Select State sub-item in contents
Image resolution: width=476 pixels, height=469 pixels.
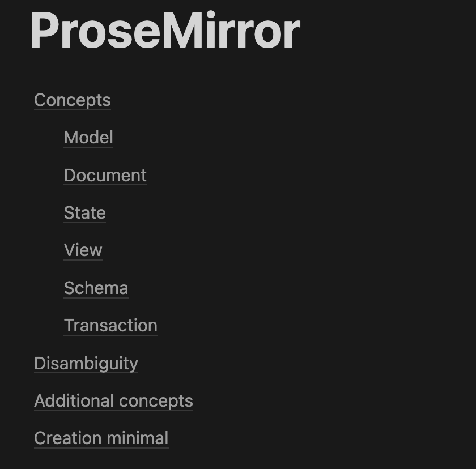point(84,213)
